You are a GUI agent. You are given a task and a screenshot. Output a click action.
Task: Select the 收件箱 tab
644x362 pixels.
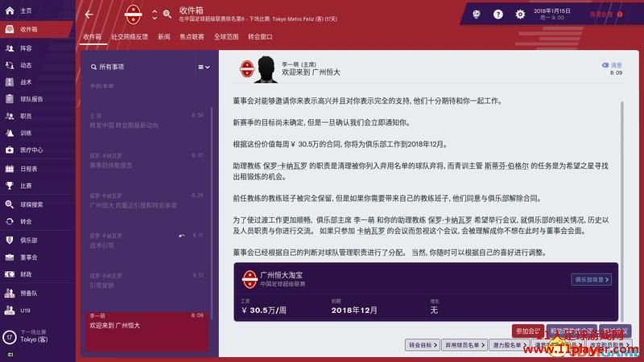(93, 36)
